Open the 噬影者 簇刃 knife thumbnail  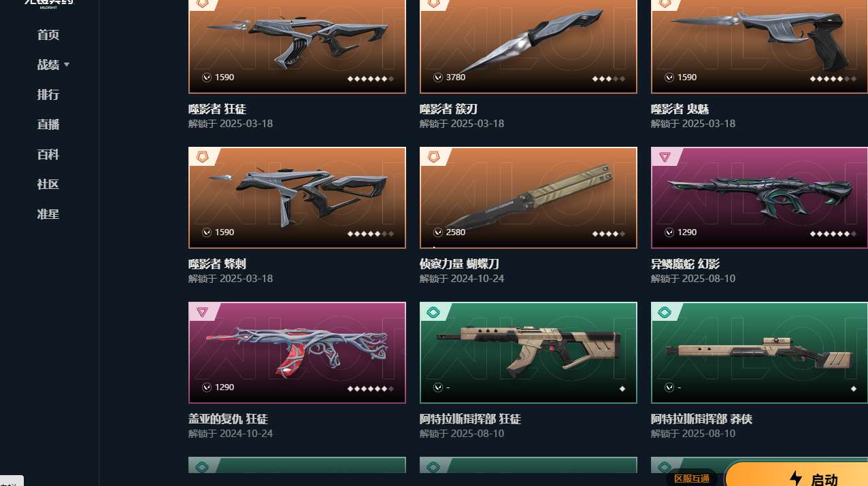(x=529, y=46)
